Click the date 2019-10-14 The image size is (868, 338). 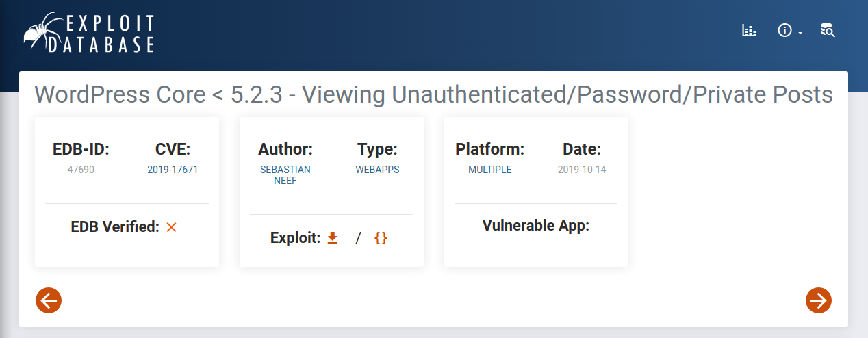[582, 170]
